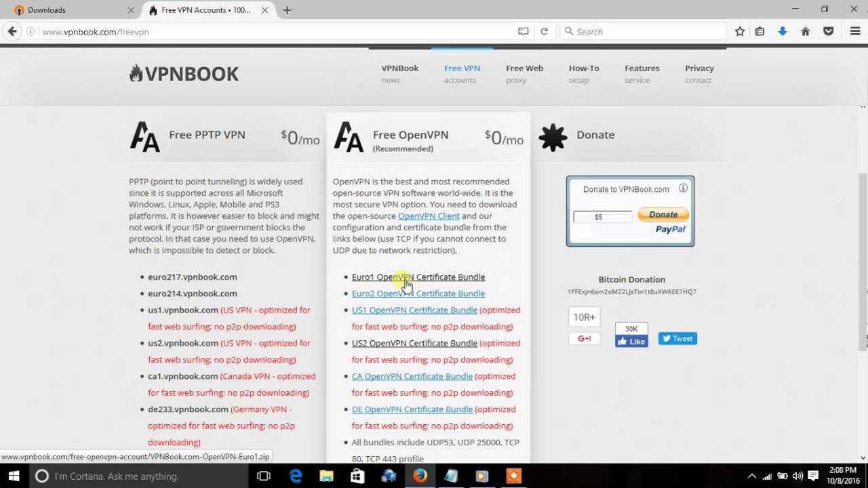The width and height of the screenshot is (868, 488).
Task: Click the site information icon in address bar
Action: pos(31,32)
